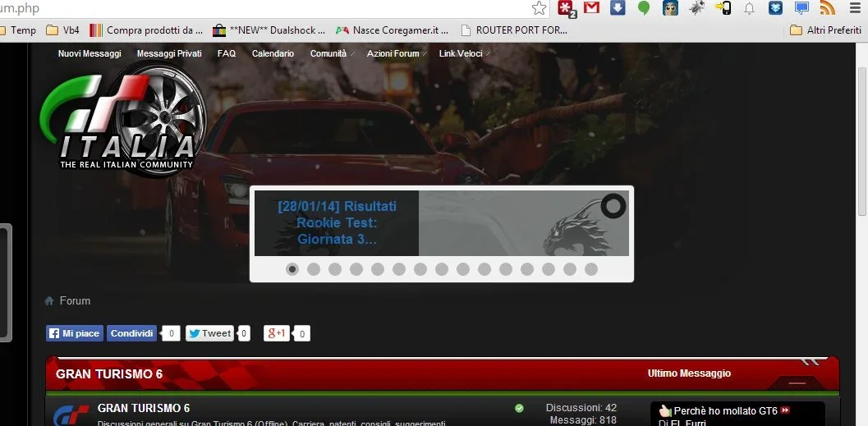868x426 pixels.
Task: Open the orange RSS feed extension
Action: pos(828,7)
